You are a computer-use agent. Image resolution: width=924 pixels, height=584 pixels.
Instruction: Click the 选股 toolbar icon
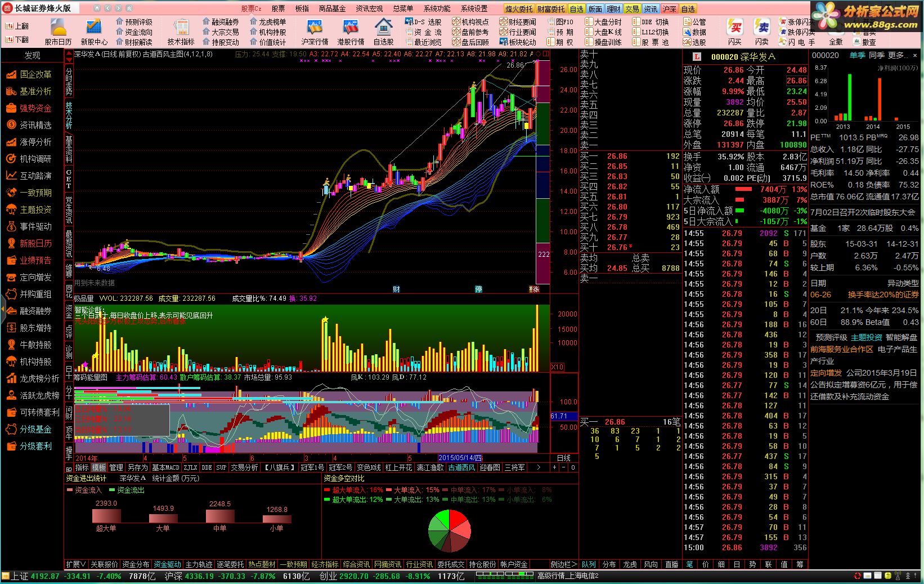(x=694, y=42)
